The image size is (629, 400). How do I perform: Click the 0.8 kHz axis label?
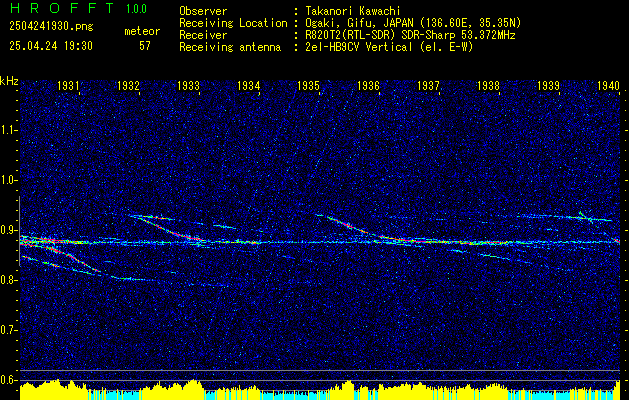pyautogui.click(x=7, y=280)
